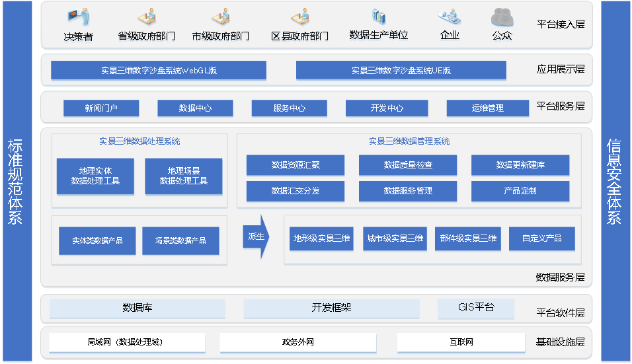
Task: Open the 服务中心 block
Action: 289,108
